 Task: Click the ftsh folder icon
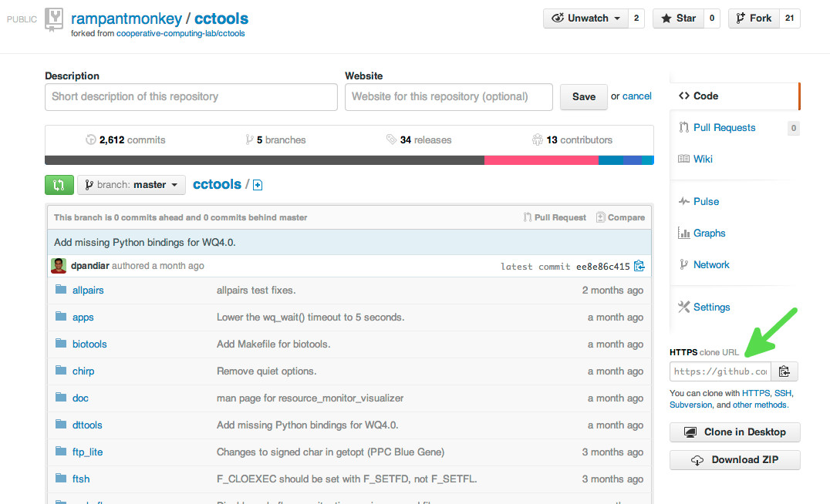pyautogui.click(x=61, y=478)
